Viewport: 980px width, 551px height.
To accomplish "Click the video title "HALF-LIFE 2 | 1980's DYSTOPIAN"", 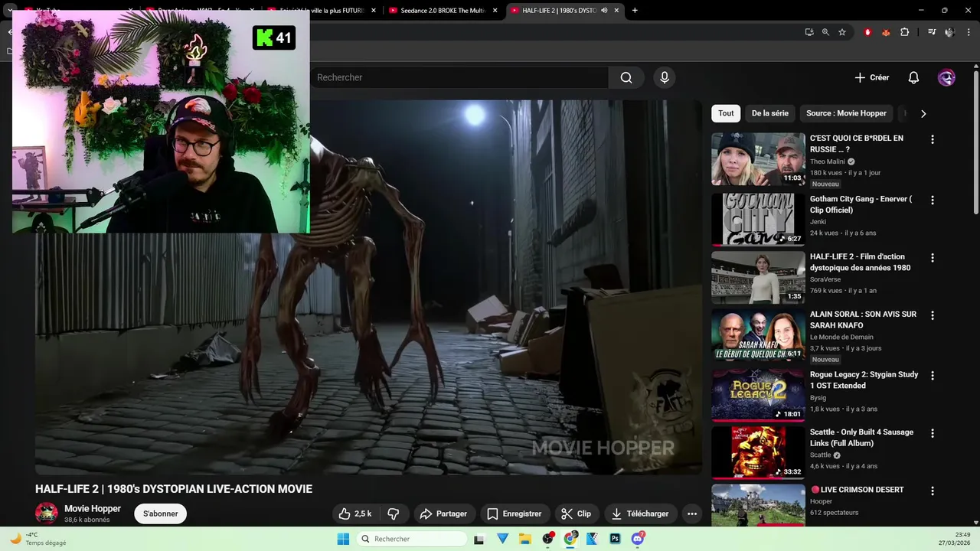I will point(174,489).
